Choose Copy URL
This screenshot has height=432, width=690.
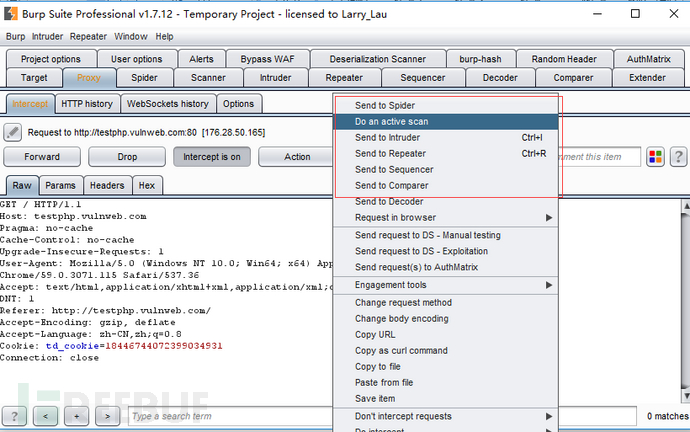click(x=445, y=335)
